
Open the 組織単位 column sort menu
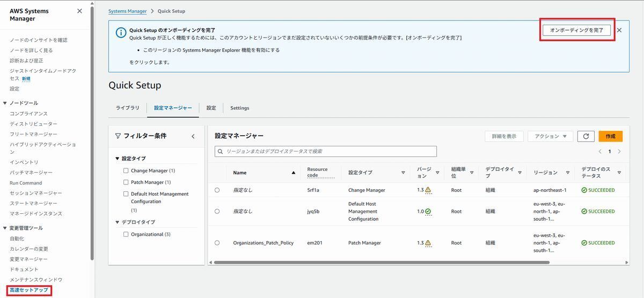[472, 173]
